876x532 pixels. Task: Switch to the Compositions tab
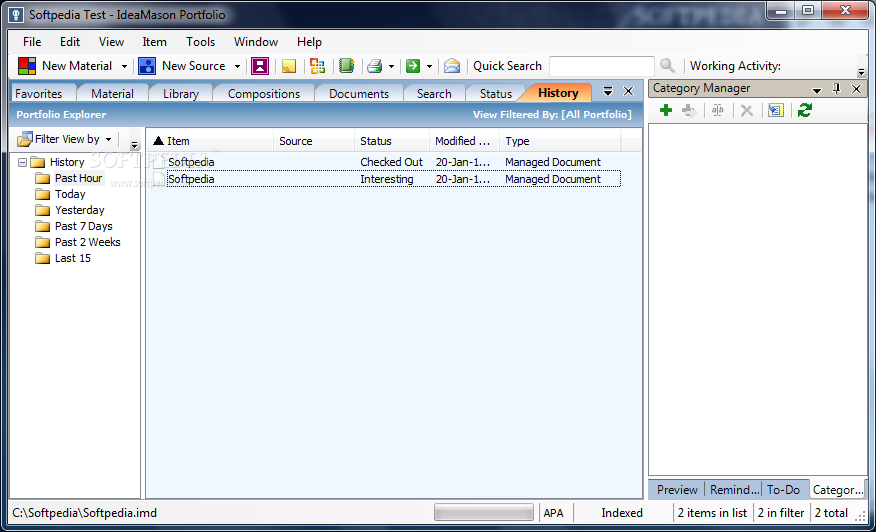(x=264, y=94)
